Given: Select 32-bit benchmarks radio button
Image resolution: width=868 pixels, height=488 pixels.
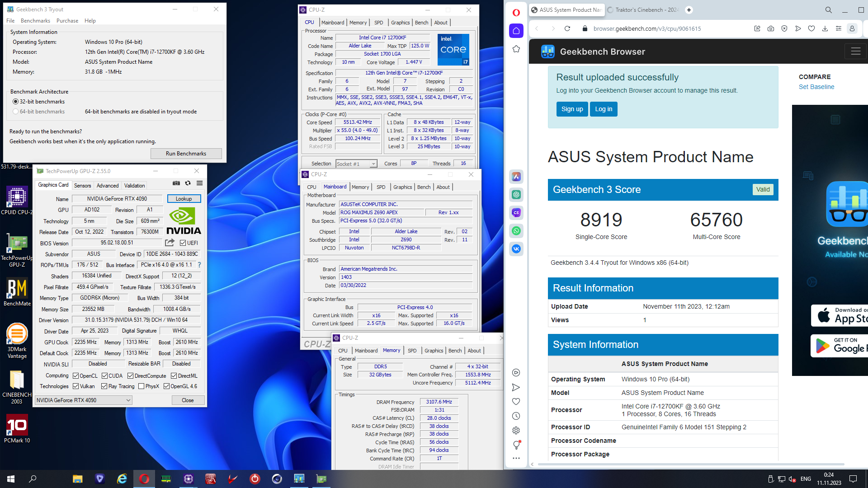Looking at the screenshot, I should click(x=16, y=102).
